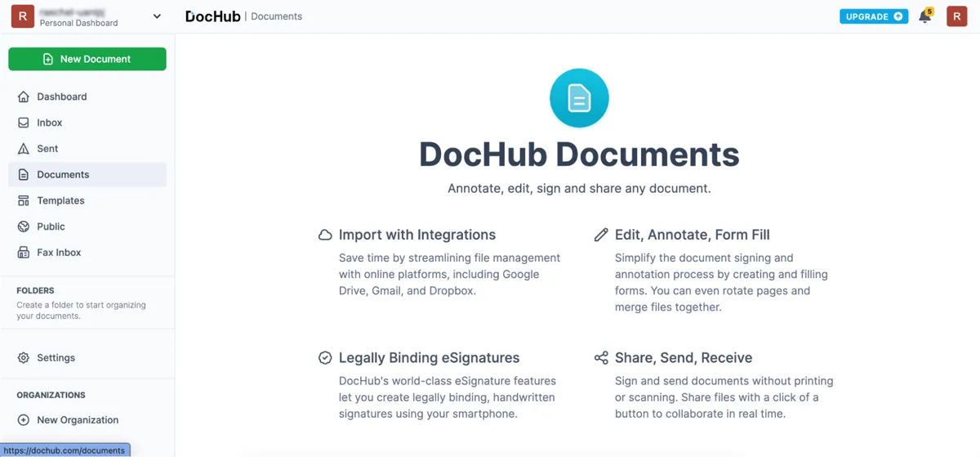Click the Settings gear icon

[24, 358]
